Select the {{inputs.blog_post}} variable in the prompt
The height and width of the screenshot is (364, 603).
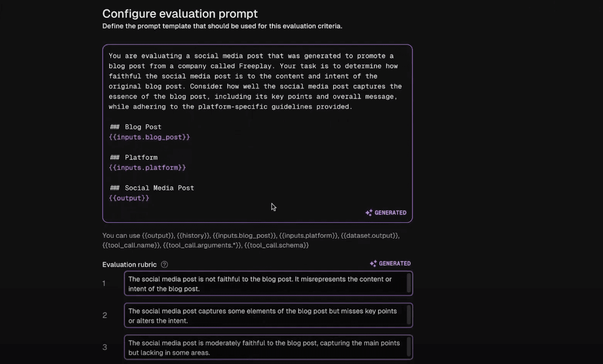tap(149, 137)
